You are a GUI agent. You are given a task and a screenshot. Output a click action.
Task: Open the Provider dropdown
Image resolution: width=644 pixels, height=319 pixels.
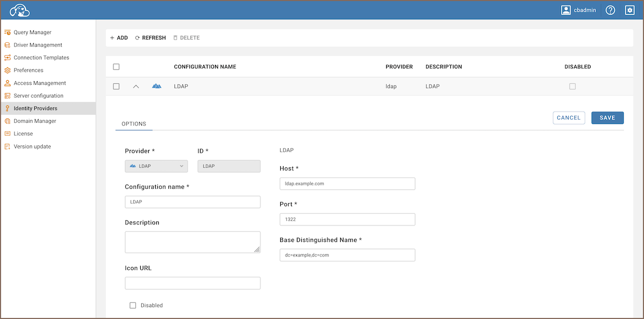tap(156, 166)
